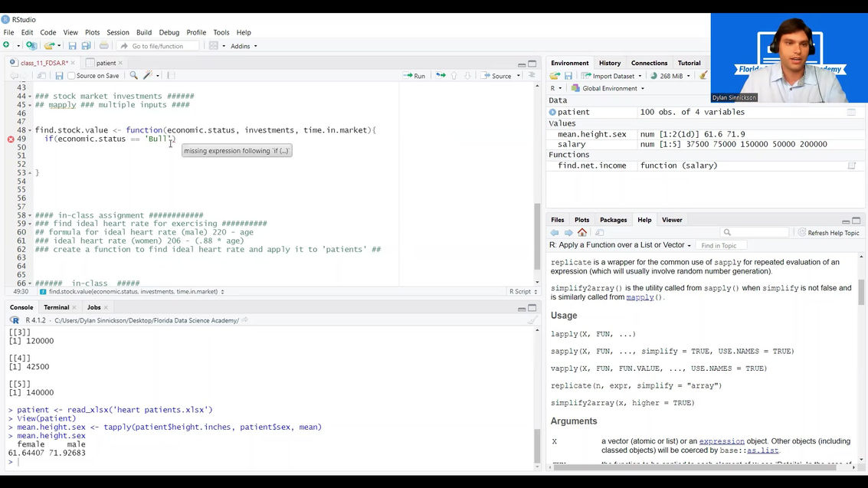Create a new file from the toolbar
The width and height of the screenshot is (868, 488).
click(6, 46)
